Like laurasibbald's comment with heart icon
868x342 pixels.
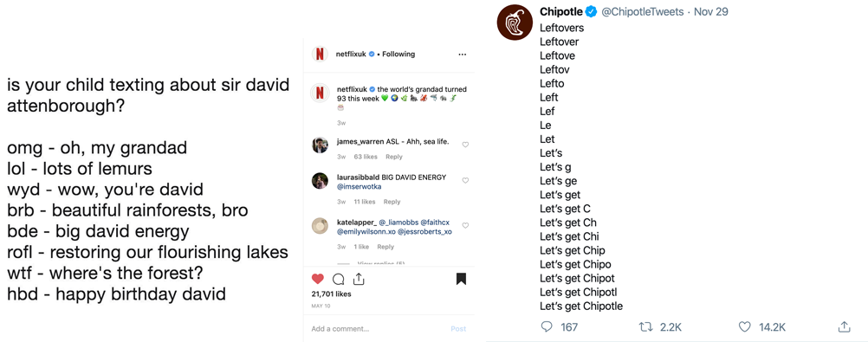point(465,180)
